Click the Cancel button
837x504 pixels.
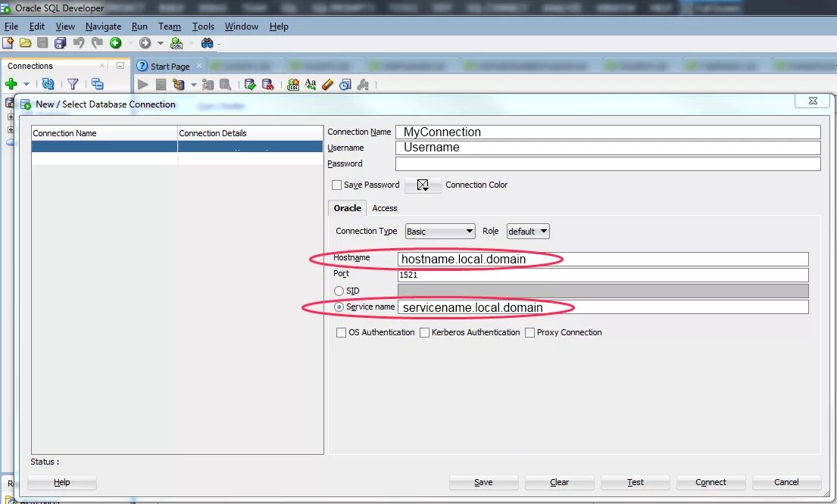coord(787,482)
